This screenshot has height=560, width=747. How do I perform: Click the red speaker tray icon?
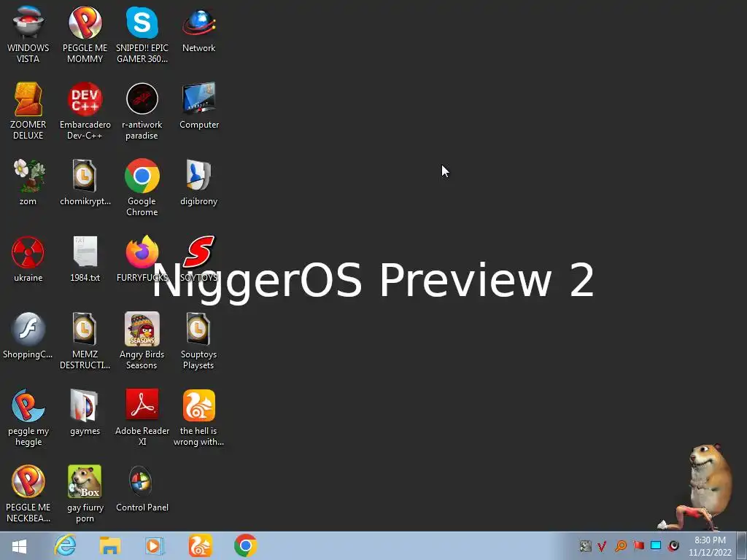673,545
